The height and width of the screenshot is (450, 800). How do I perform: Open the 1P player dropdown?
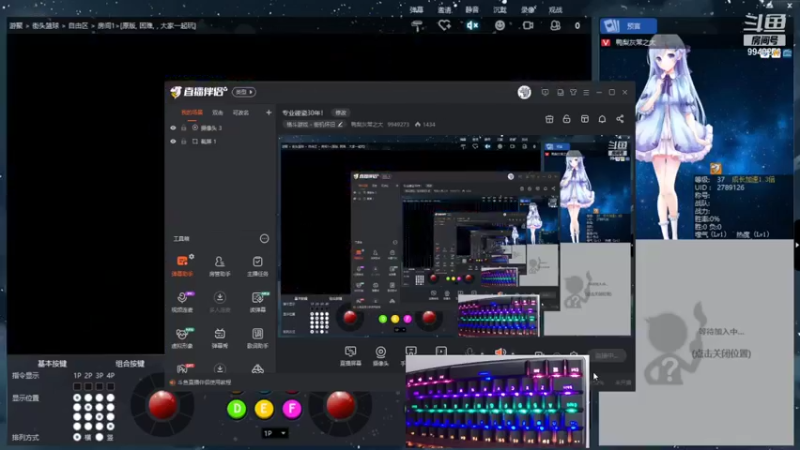tap(274, 433)
